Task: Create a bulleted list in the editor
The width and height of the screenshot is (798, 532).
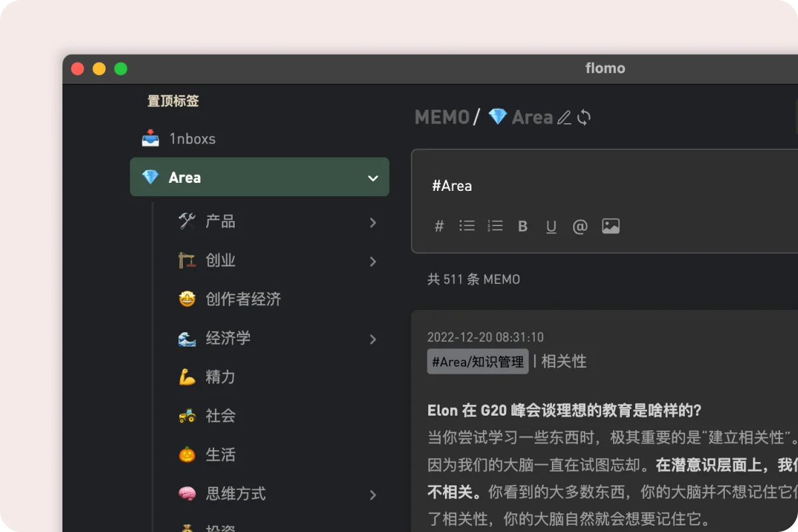Action: click(467, 226)
